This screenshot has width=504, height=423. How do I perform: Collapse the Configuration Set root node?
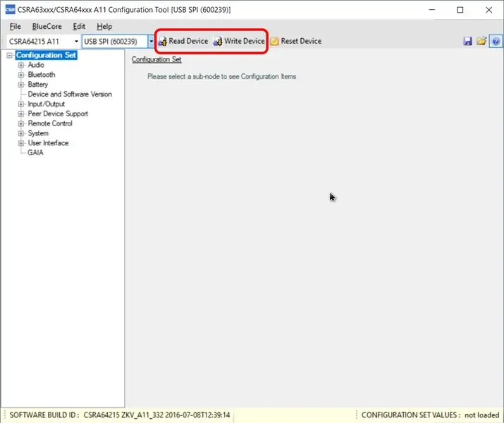coord(10,55)
